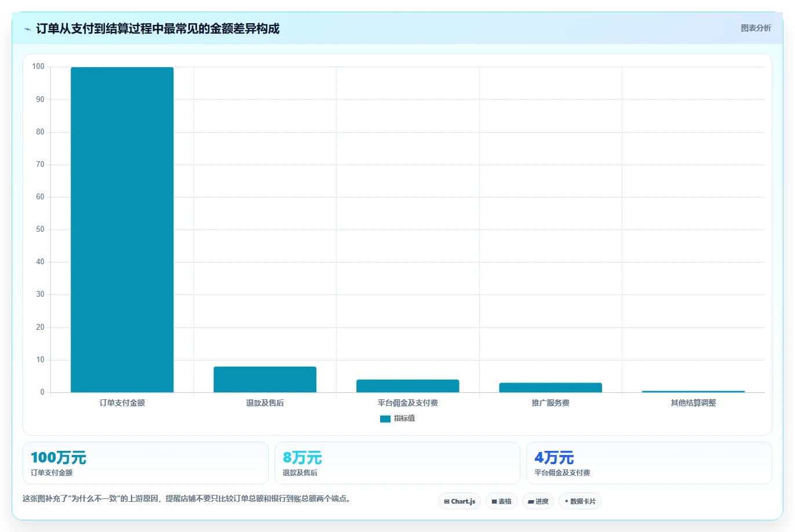Click the chart icon beside the title

click(x=27, y=29)
